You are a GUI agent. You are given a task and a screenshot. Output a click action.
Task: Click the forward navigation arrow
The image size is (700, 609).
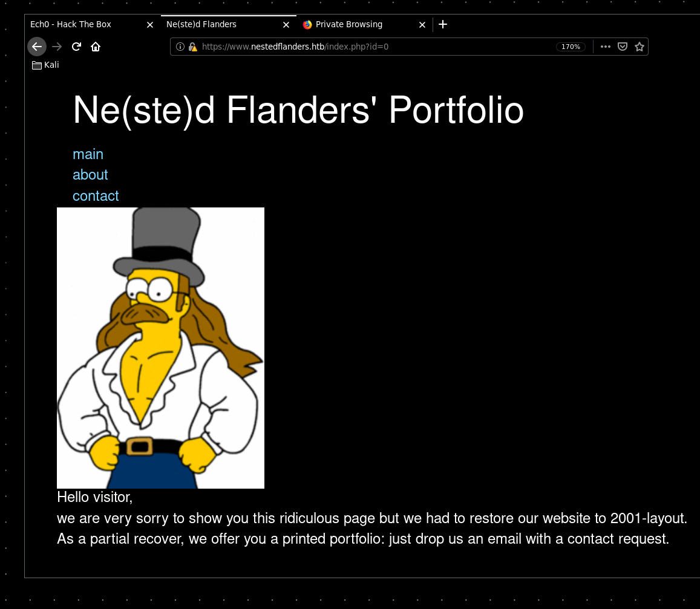tap(57, 47)
